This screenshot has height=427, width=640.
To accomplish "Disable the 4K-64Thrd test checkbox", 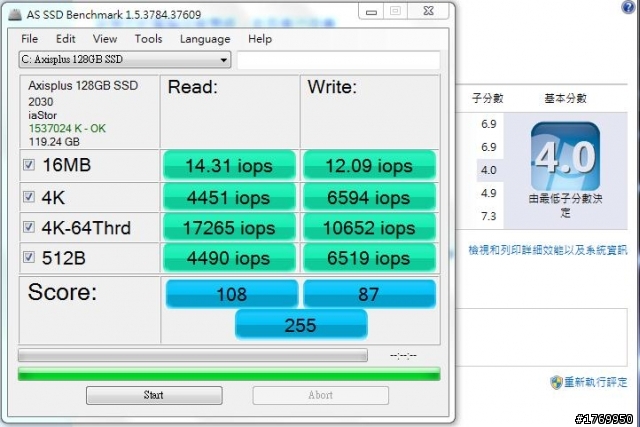I will click(29, 227).
